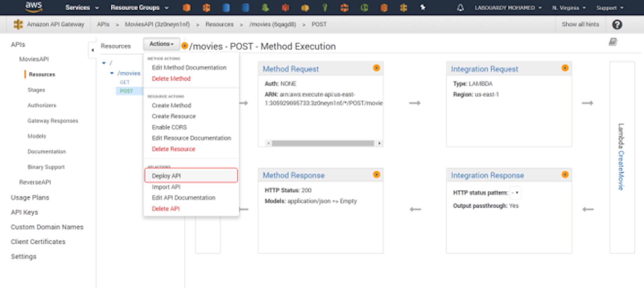This screenshot has height=288, width=644.
Task: Open the Integration Response link
Action: (x=487, y=175)
